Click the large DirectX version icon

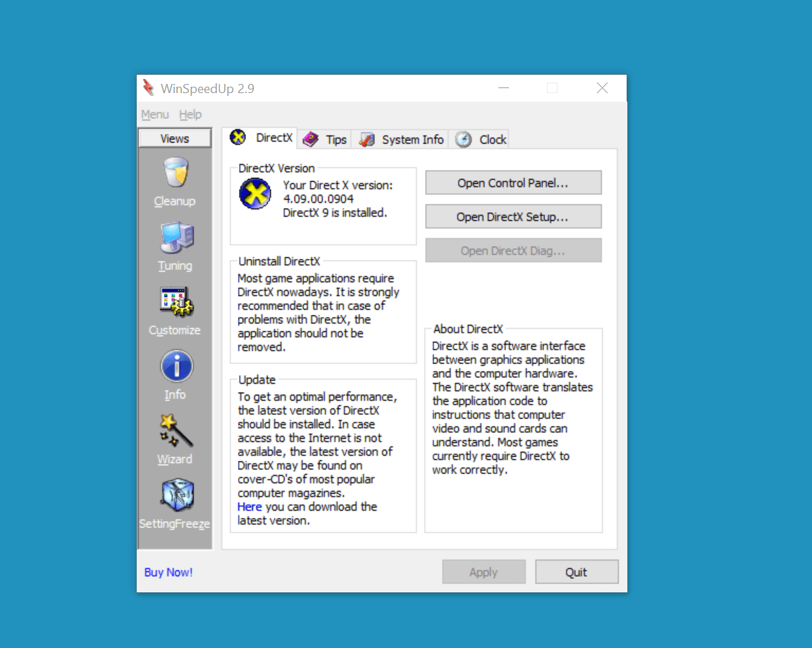tap(254, 194)
